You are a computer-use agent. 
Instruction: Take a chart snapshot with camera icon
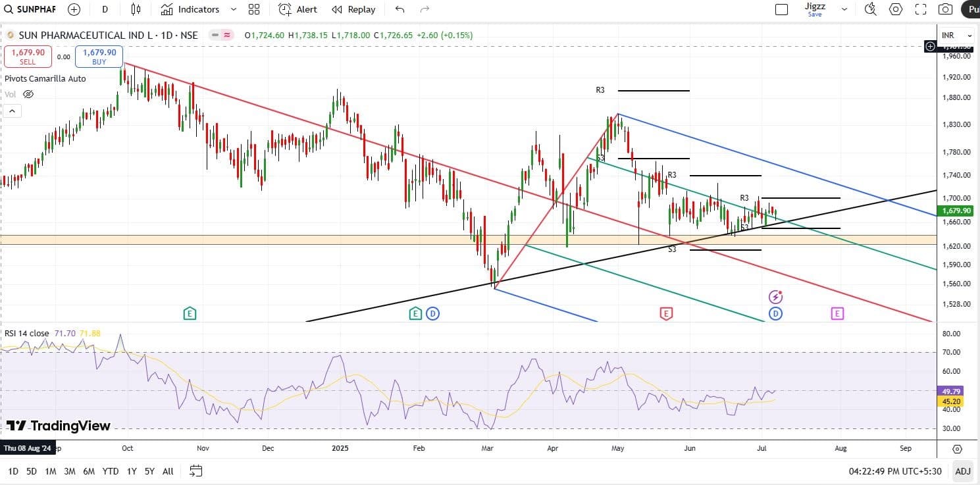click(x=946, y=9)
